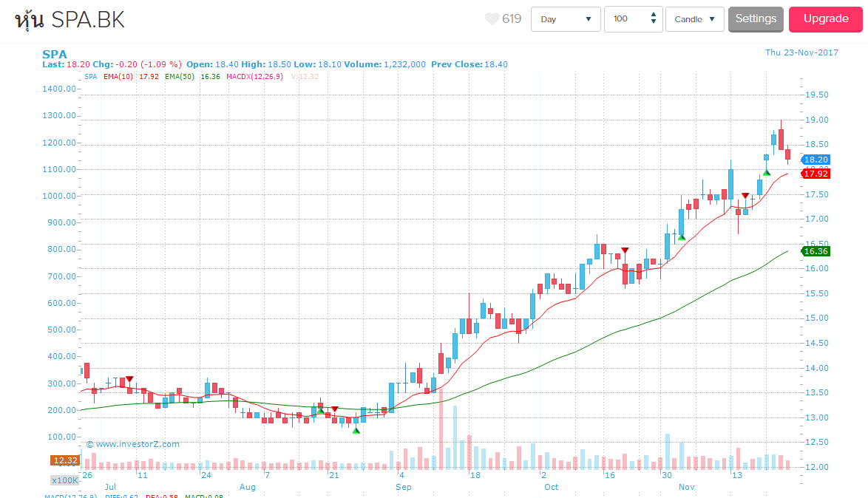Click the Thu 23-Nov-2017 date label
Viewport: 868px width, 498px height.
click(x=801, y=52)
